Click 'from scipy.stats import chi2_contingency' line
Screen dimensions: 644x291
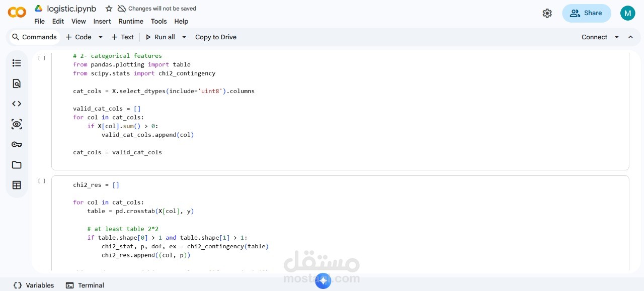pyautogui.click(x=144, y=73)
